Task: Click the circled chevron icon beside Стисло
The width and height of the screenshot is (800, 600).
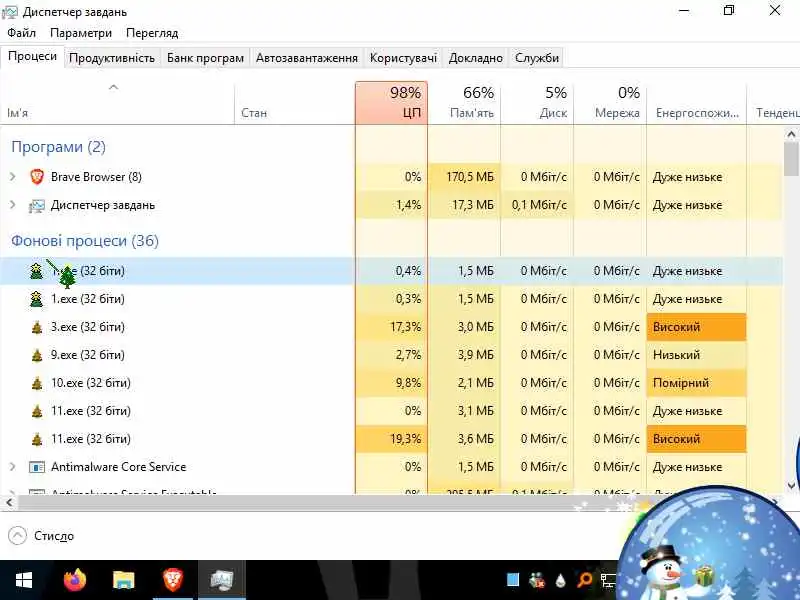Action: pos(17,536)
